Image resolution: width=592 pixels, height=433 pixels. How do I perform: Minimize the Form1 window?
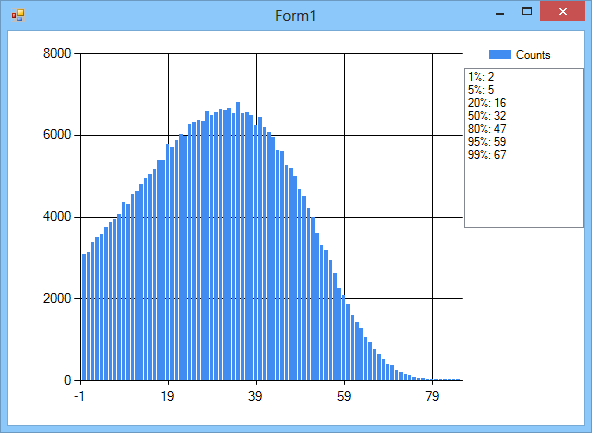coord(500,12)
